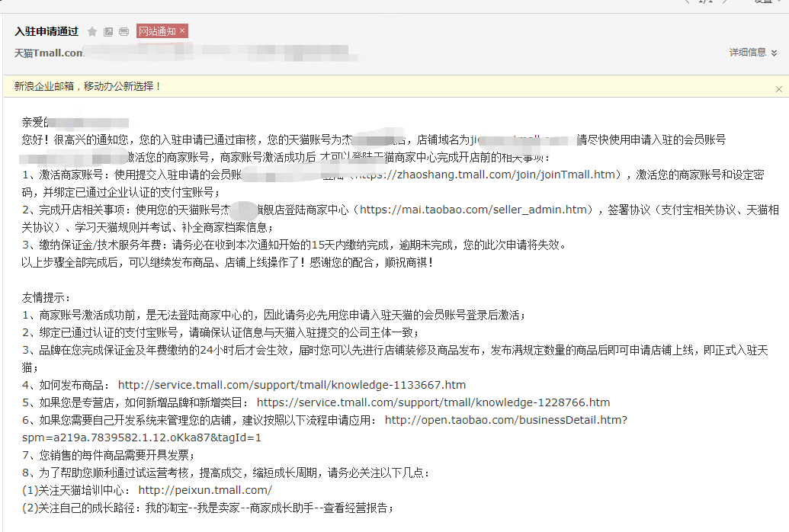Click the 网站通知 label tag

click(x=157, y=31)
